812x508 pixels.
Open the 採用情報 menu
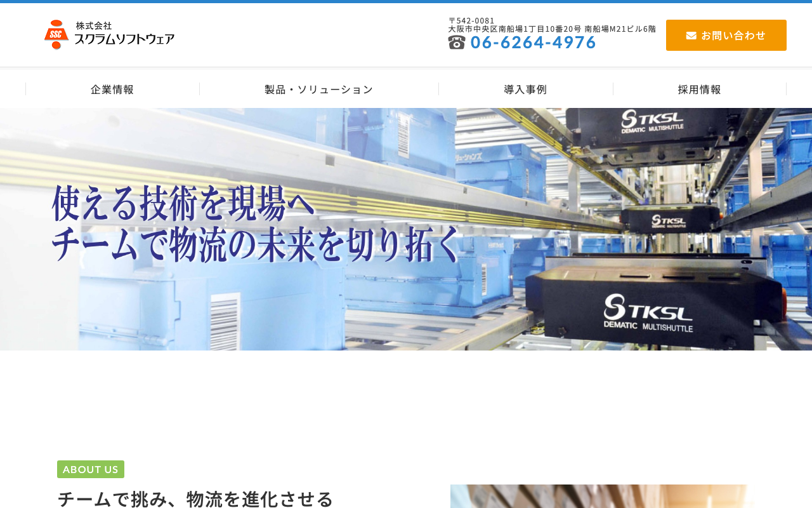(700, 90)
